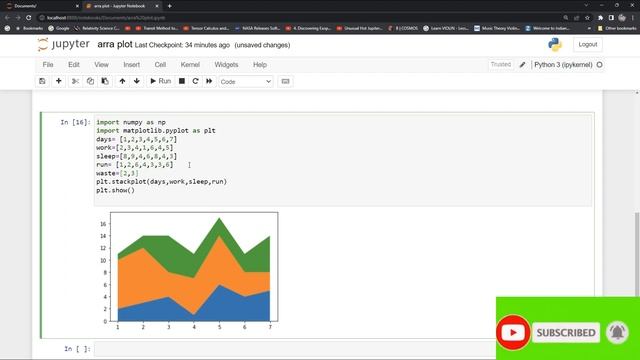Open the Edit menu
Screen dimensions: 640x360
74,64
